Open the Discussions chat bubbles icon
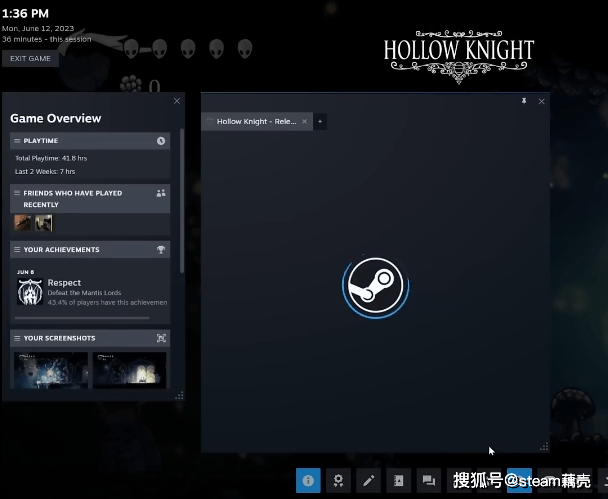This screenshot has height=499, width=608. pyautogui.click(x=429, y=480)
